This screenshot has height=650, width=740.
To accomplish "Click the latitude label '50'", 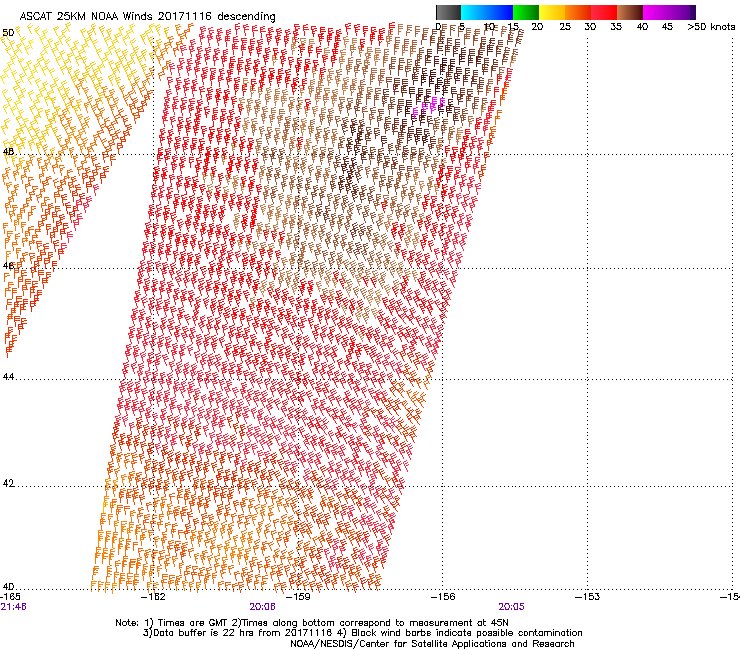I will 8,33.
